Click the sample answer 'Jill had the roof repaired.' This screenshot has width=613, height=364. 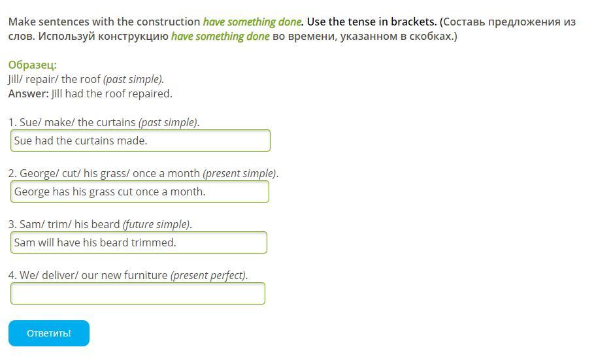pos(112,93)
